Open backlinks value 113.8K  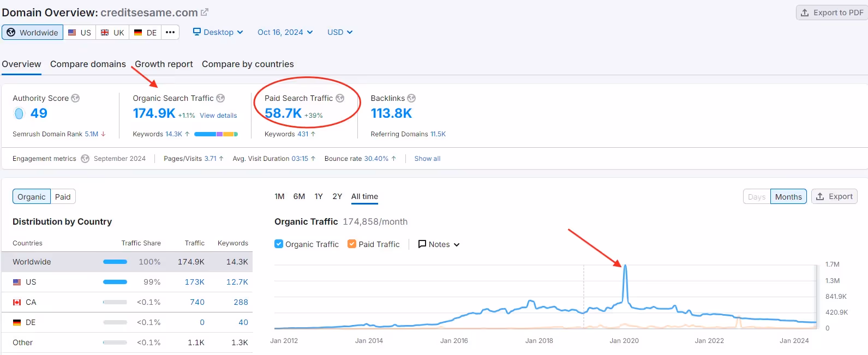(391, 113)
